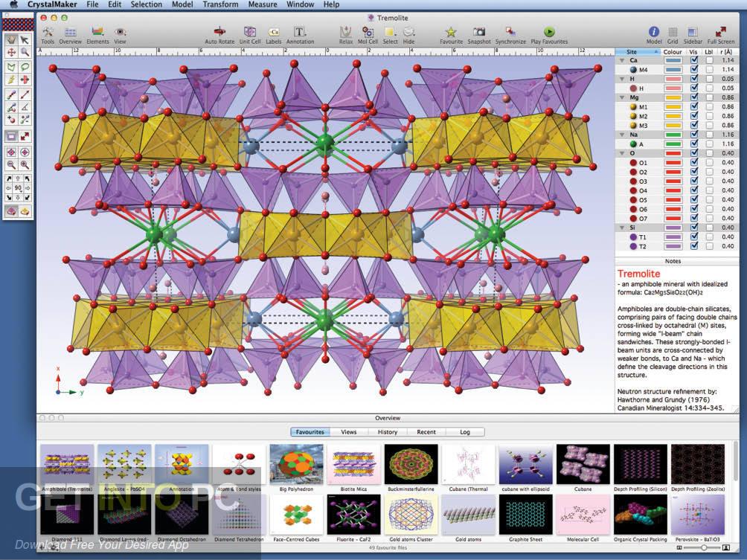Collapse the Mg site group

coord(622,98)
